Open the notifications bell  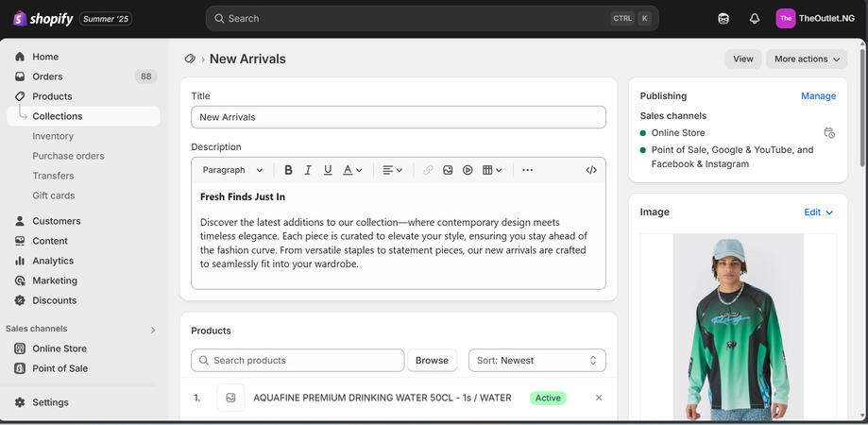click(754, 18)
